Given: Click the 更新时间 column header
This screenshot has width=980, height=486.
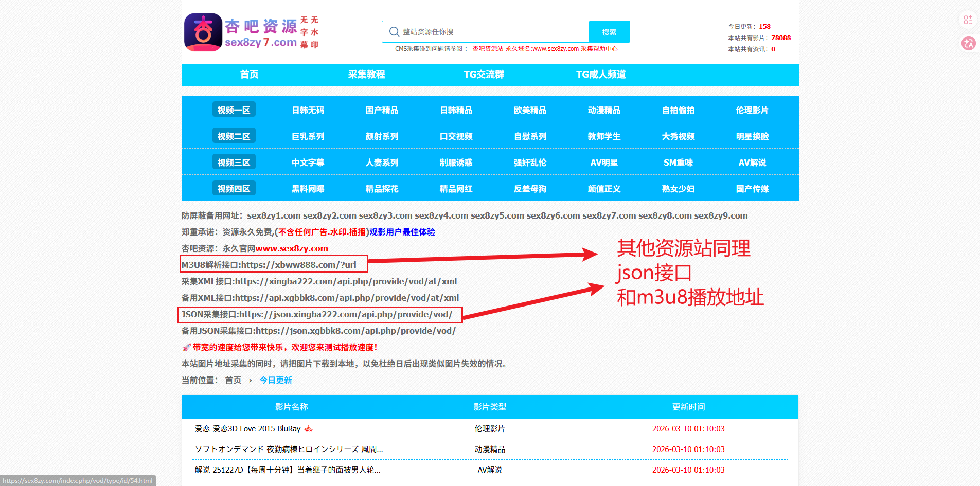Looking at the screenshot, I should (688, 407).
